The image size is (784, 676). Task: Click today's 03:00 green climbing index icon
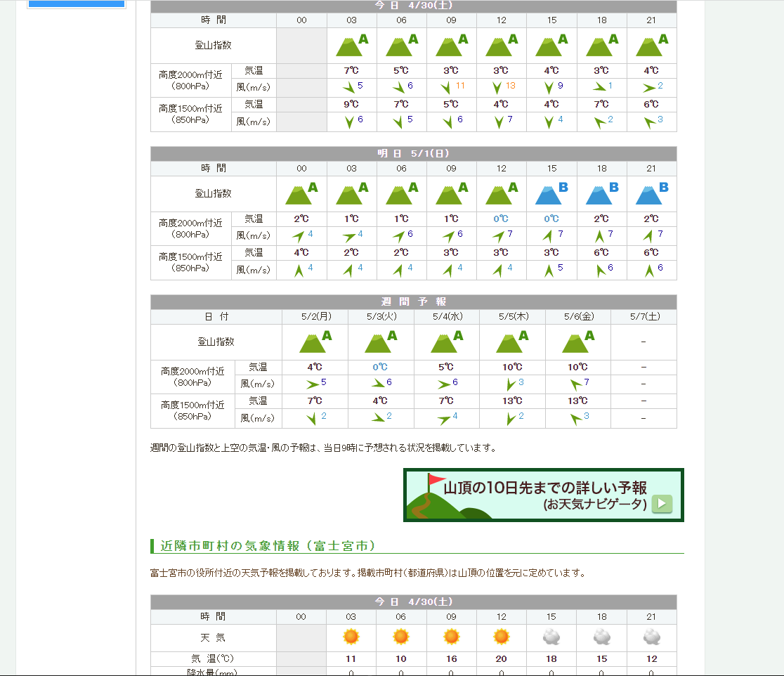click(x=351, y=46)
